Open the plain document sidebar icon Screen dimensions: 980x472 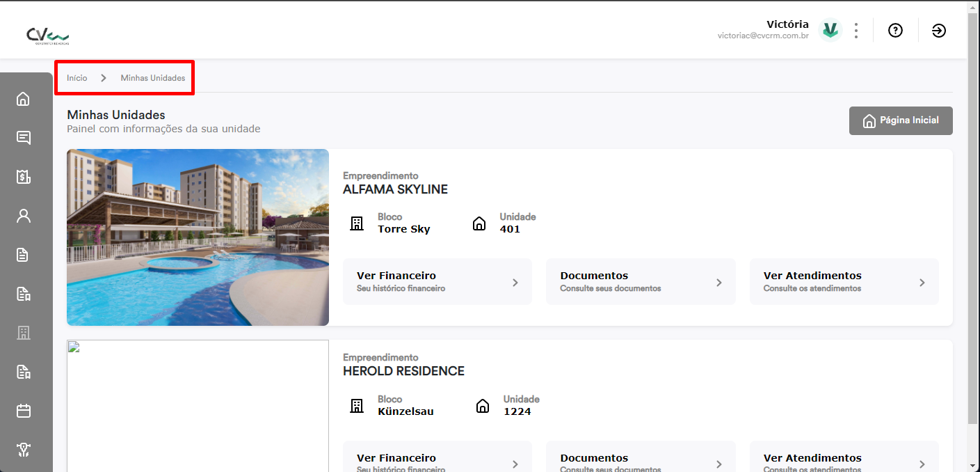tap(24, 255)
